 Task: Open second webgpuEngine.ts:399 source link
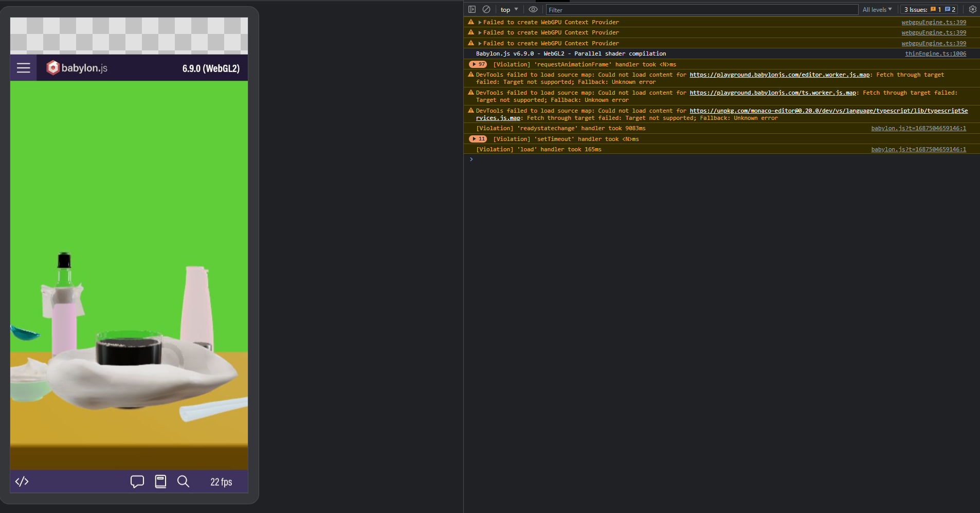click(x=934, y=32)
